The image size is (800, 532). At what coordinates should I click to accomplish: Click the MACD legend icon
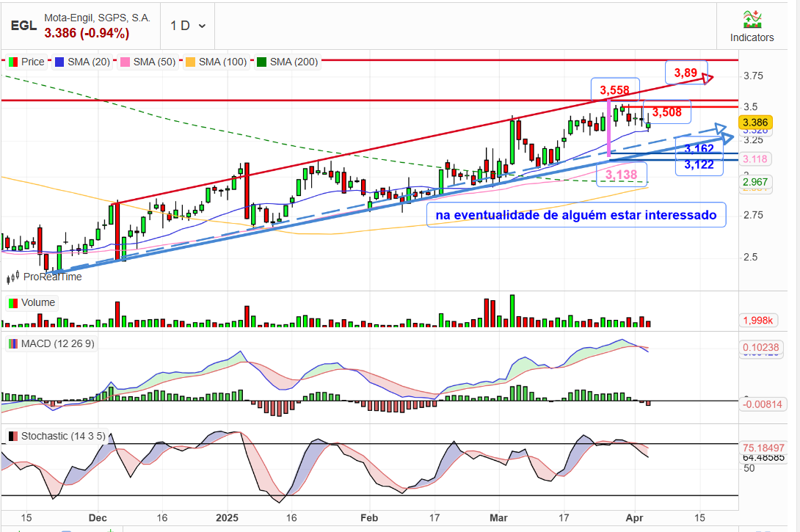coord(13,344)
